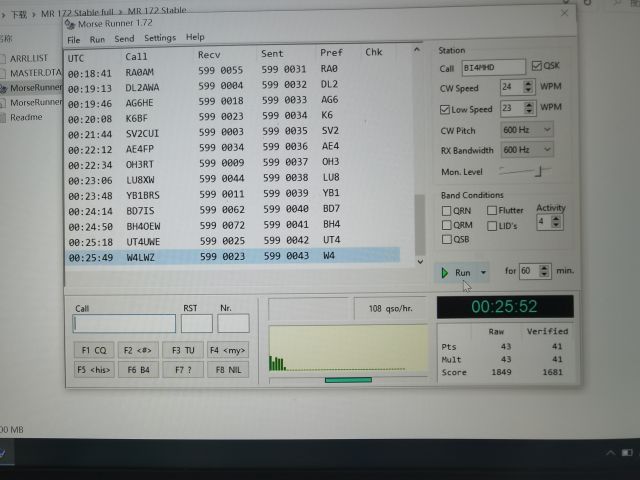Click the F2 <#> button
Image resolution: width=640 pixels, height=480 pixels.
138,351
